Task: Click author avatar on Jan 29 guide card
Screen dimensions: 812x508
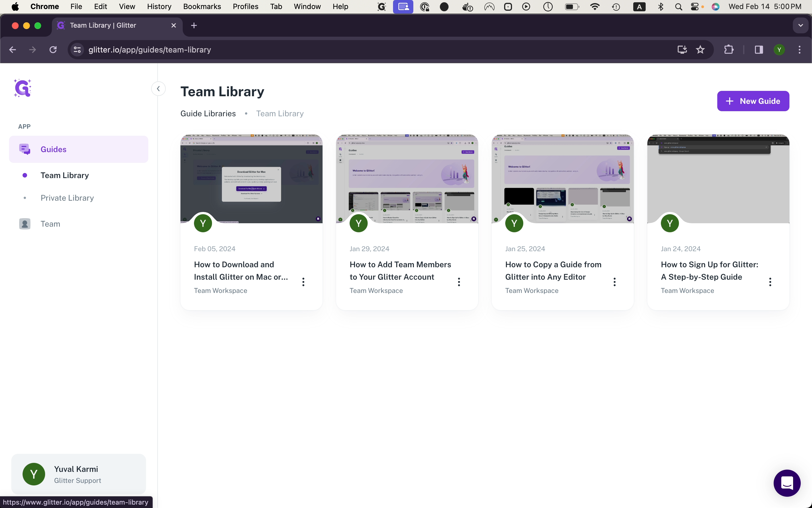Action: pos(359,223)
